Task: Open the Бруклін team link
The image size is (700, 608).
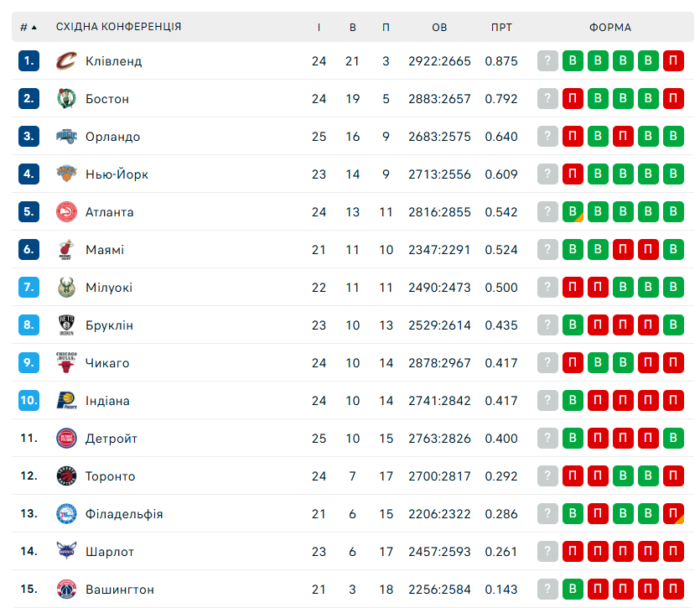Action: (109, 325)
